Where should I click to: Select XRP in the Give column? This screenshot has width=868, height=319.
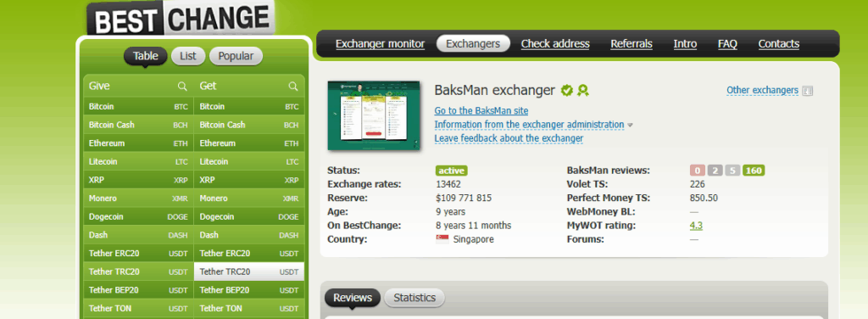pos(138,180)
